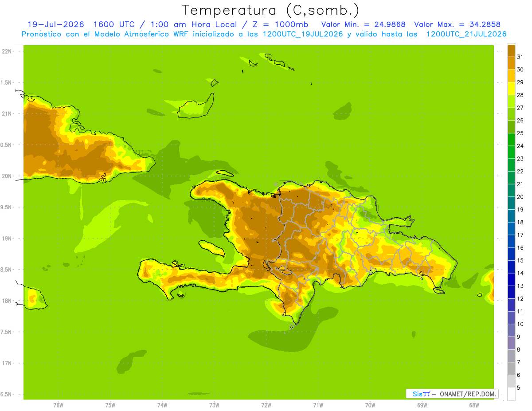This screenshot has width=532, height=411.
Task: Click the 21N latitude label
Action: pos(6,114)
